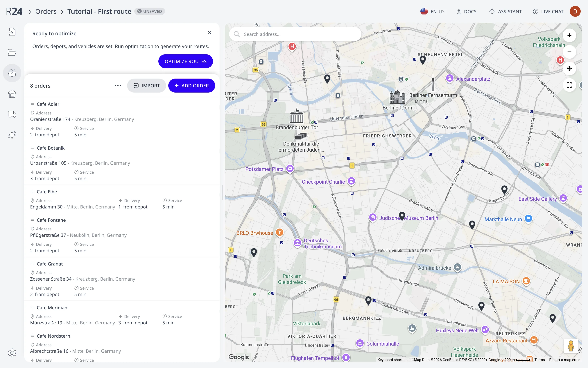
Task: Open LIVE CHAT in top bar
Action: pos(548,11)
